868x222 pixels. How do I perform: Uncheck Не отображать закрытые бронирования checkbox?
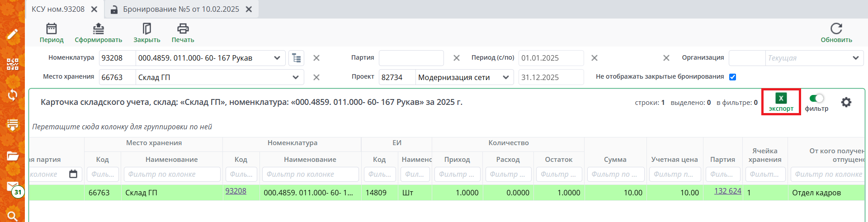(x=732, y=77)
